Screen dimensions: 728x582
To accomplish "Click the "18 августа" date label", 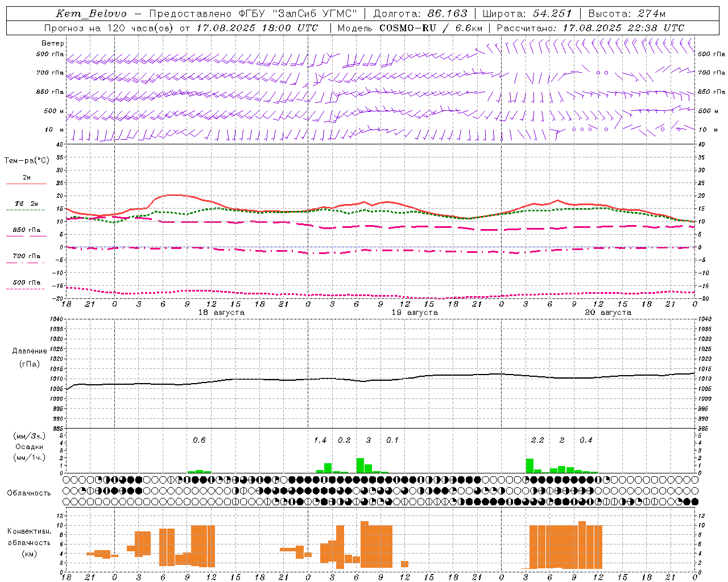I will [221, 313].
